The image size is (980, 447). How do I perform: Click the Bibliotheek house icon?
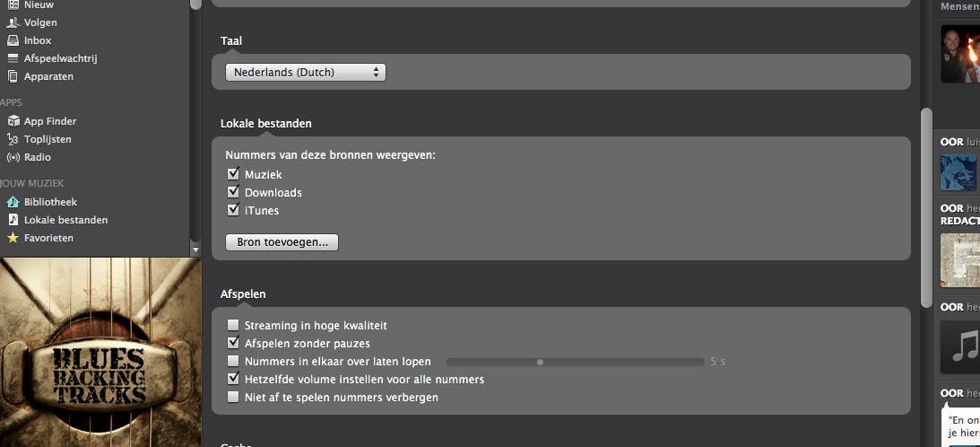[13, 202]
